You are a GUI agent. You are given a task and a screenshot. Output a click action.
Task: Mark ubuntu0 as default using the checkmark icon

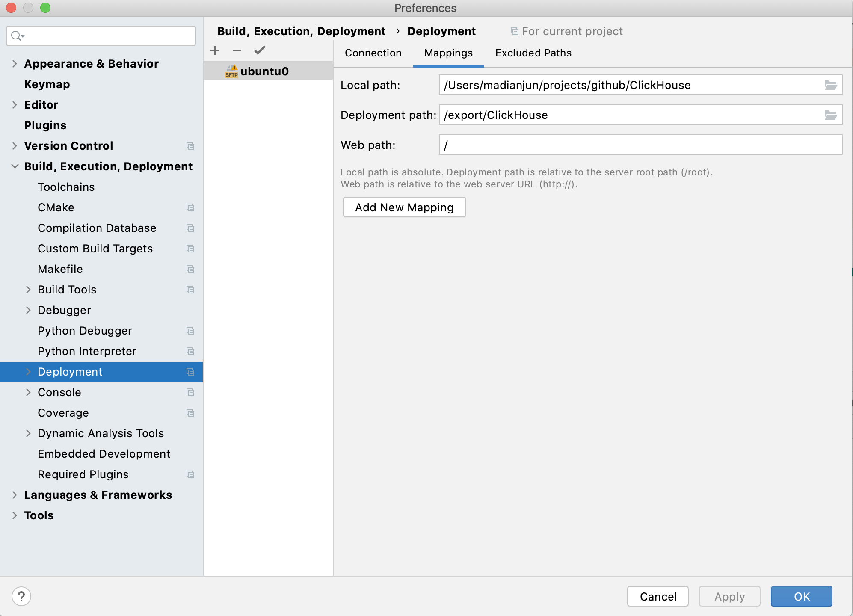tap(259, 50)
